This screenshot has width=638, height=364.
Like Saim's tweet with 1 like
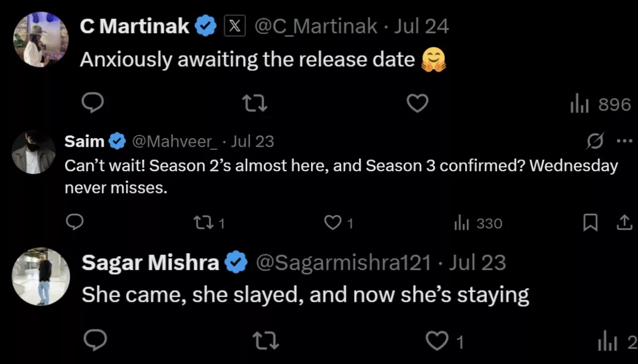(x=333, y=223)
